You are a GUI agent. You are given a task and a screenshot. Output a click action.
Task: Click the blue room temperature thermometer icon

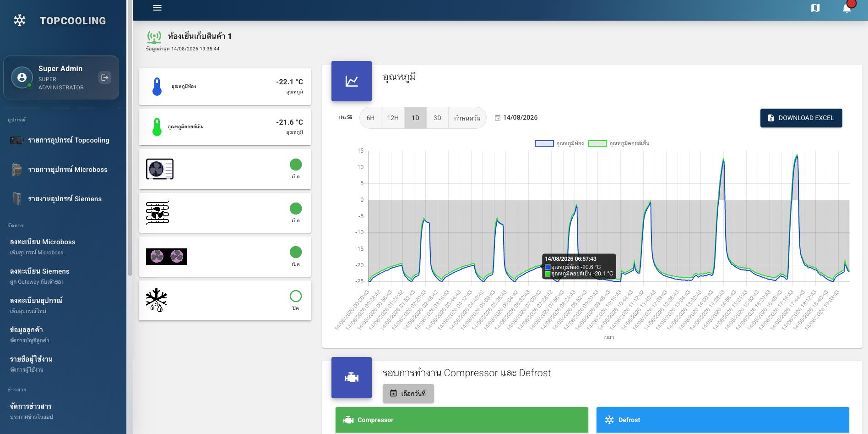157,87
